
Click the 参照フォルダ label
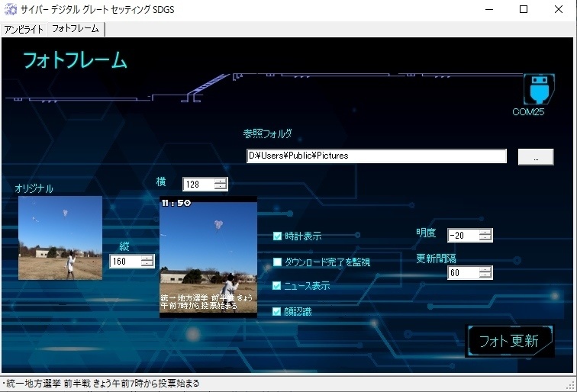[268, 133]
